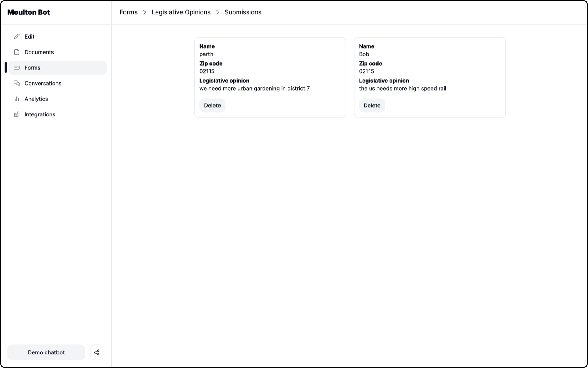Click the Forms keyboard icon in sidebar
The image size is (588, 368).
click(17, 68)
